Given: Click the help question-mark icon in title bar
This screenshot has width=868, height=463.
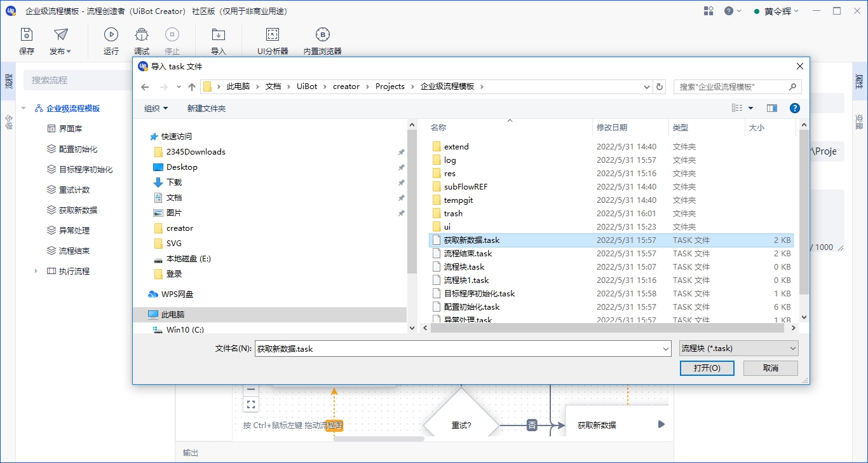Looking at the screenshot, I should [x=729, y=11].
